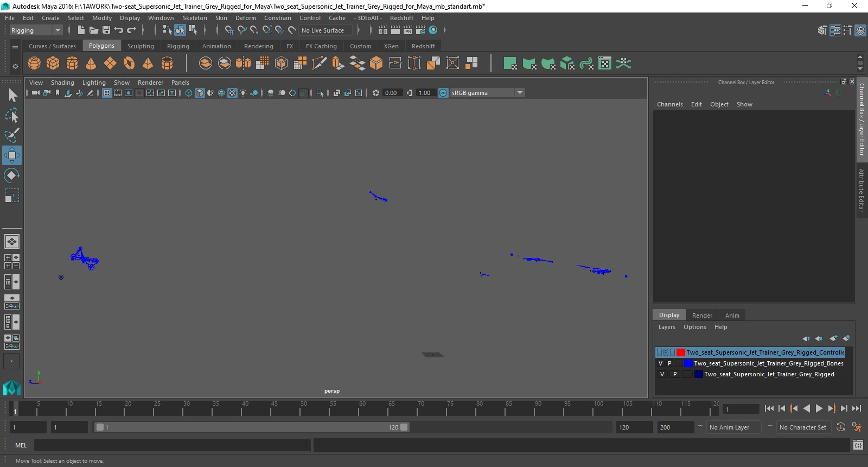
Task: Toggle visibility V of Bones layer
Action: point(660,363)
